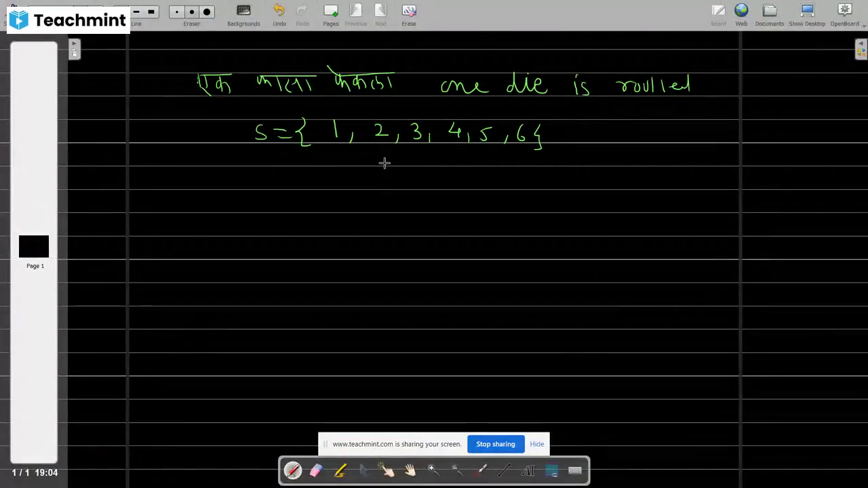The width and height of the screenshot is (868, 488).
Task: Click the Redo button
Action: coord(302,15)
